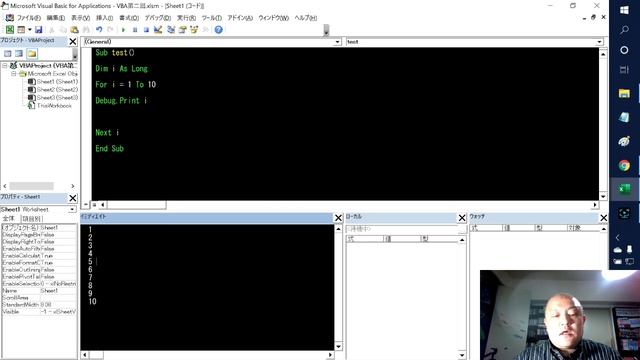This screenshot has height=360, width=640.
Task: Click code line 'Dim i As Long'
Action: [121, 69]
